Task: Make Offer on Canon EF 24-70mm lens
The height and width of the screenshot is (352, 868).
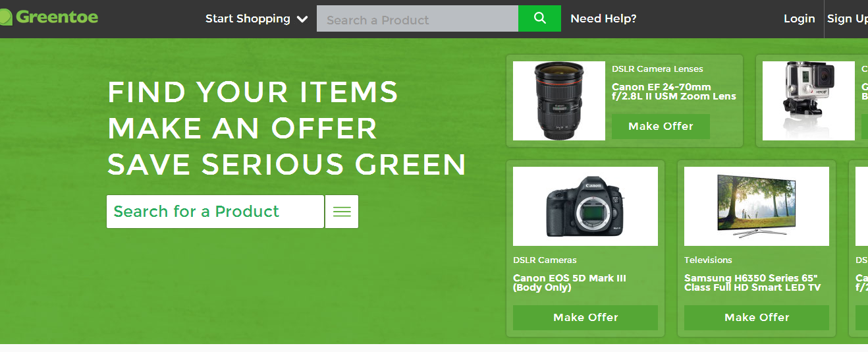Action: click(661, 127)
